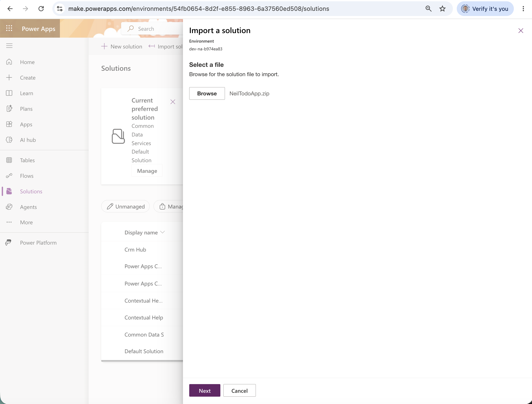Viewport: 532px width, 404px height.
Task: Close the Import a solution panel
Action: [521, 30]
